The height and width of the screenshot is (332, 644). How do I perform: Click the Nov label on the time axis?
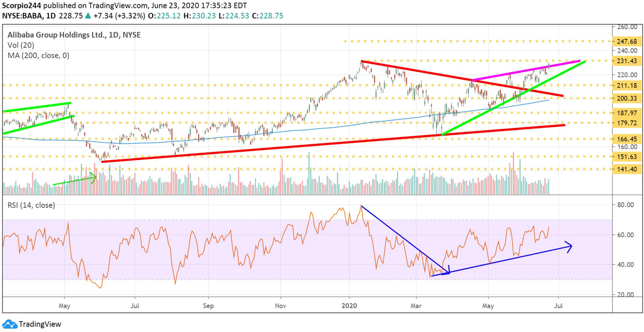281,305
